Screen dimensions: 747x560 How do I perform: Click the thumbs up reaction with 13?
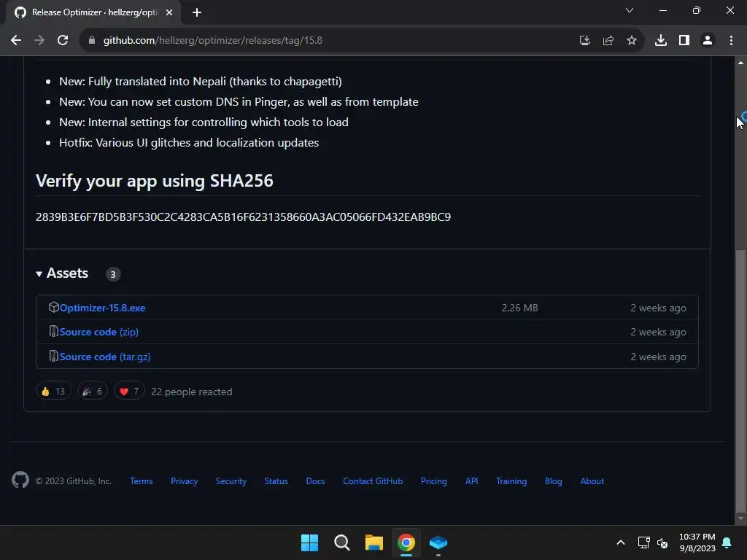pos(53,392)
